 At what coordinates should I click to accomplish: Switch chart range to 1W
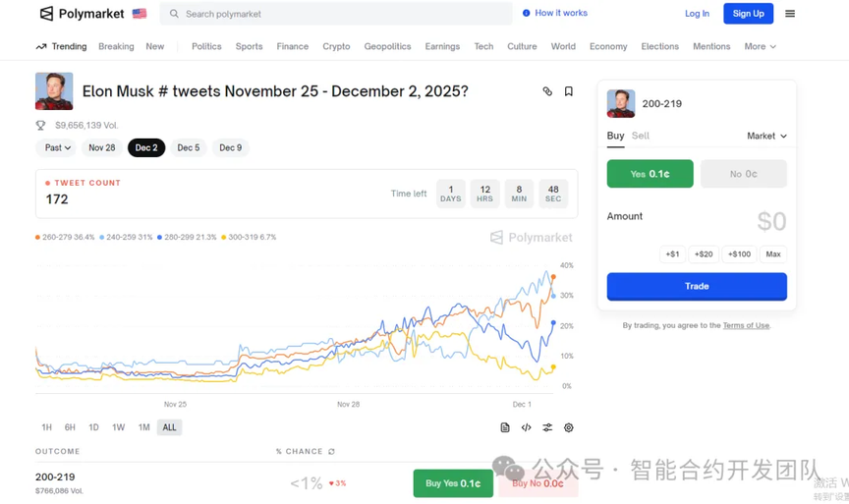click(x=119, y=427)
